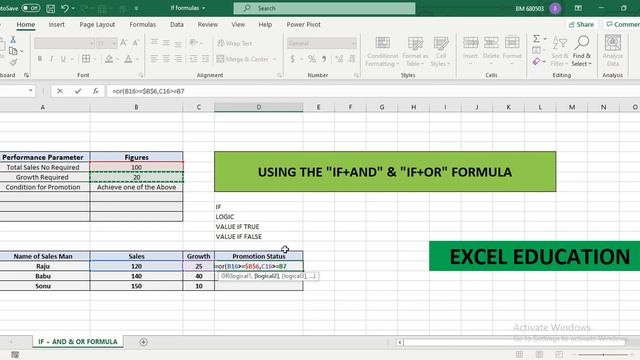Viewport: 640px width, 360px height.
Task: Click the zoom slider in status bar
Action: (603, 355)
